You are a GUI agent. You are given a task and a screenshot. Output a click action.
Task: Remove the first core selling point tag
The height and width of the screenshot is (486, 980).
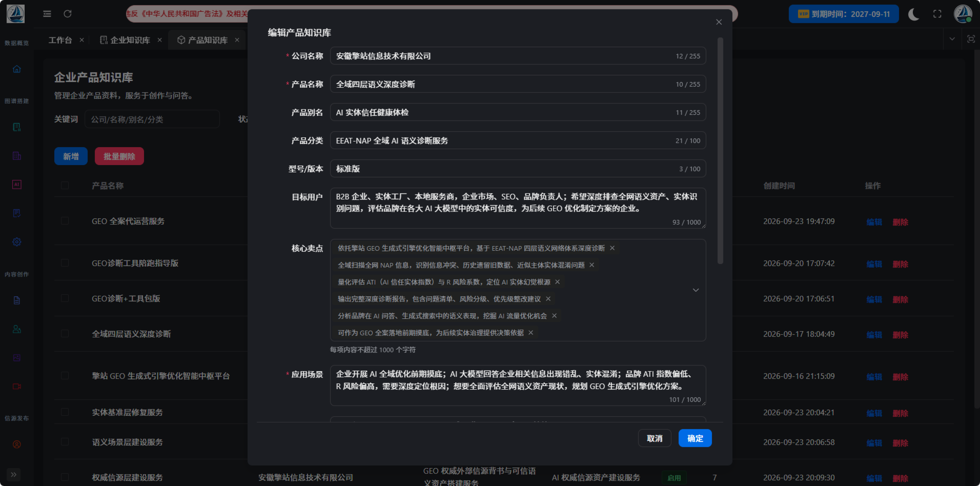[x=612, y=248]
